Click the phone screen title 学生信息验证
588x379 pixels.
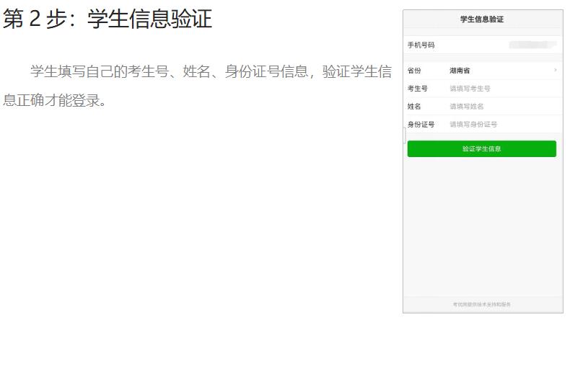pyautogui.click(x=481, y=19)
